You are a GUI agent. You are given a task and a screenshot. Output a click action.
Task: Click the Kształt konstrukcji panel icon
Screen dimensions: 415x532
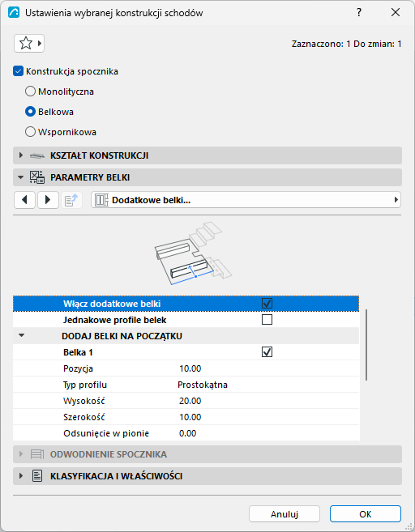(37, 155)
